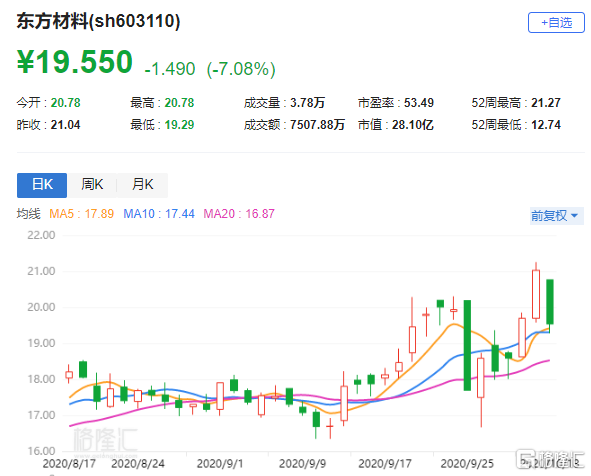
Task: Switch to the 日K daily chart tab
Action: tap(42, 185)
